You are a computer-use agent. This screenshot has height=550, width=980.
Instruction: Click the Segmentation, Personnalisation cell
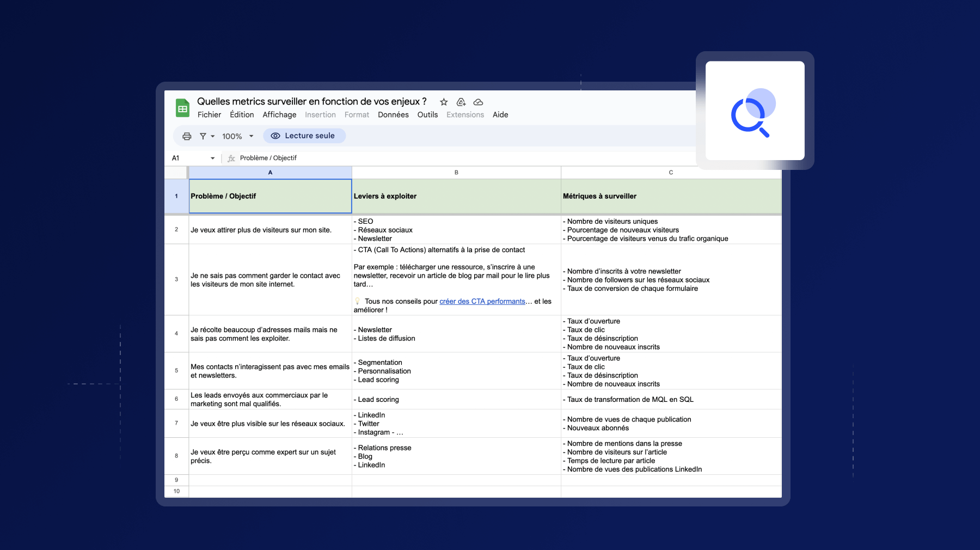tap(456, 371)
